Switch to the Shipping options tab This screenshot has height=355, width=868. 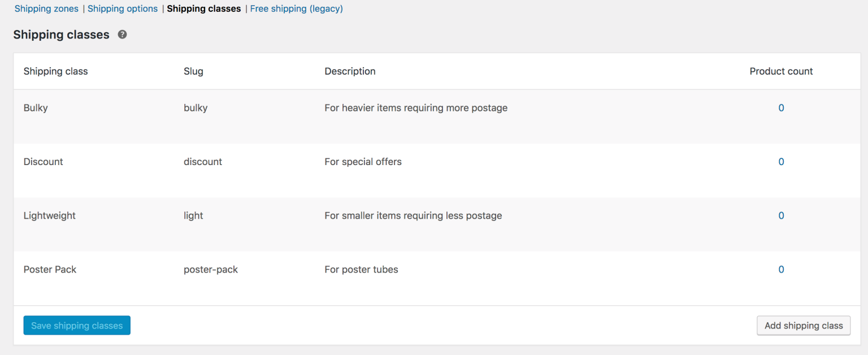123,8
